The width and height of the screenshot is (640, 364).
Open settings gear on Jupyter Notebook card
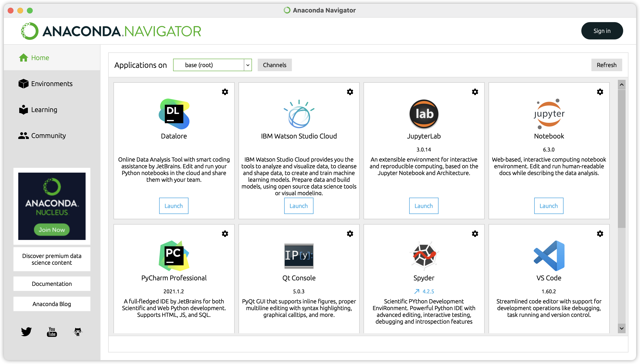click(600, 92)
